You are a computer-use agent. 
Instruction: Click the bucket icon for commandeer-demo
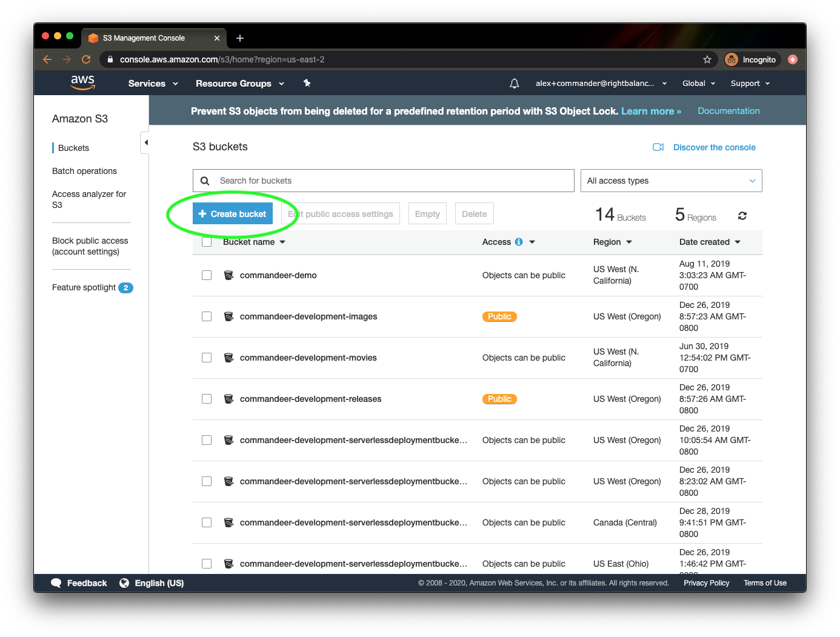pos(229,275)
